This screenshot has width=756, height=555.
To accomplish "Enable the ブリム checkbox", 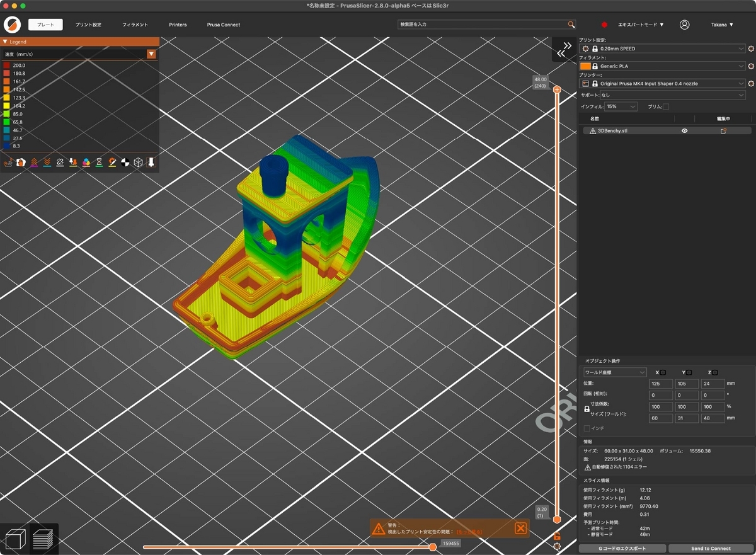I will pyautogui.click(x=666, y=106).
